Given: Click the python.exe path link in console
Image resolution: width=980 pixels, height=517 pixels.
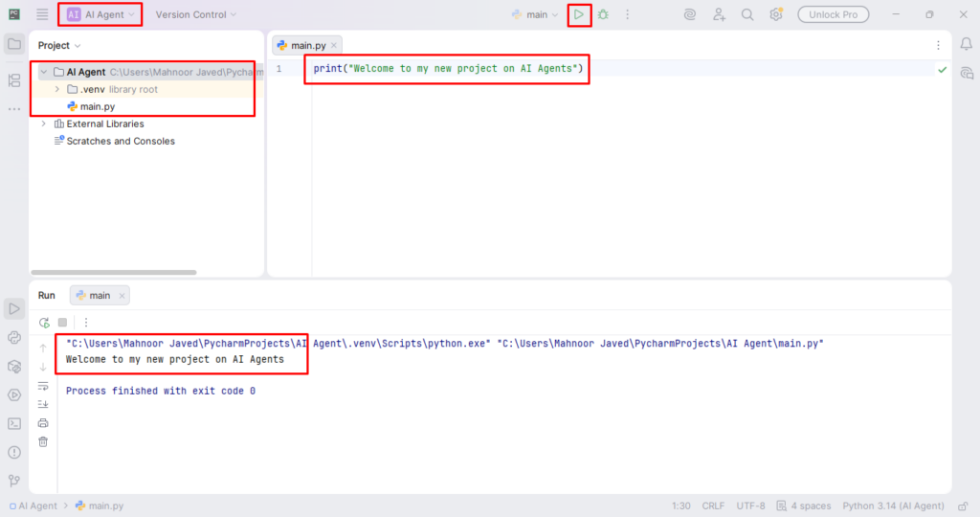Looking at the screenshot, I should [x=278, y=343].
